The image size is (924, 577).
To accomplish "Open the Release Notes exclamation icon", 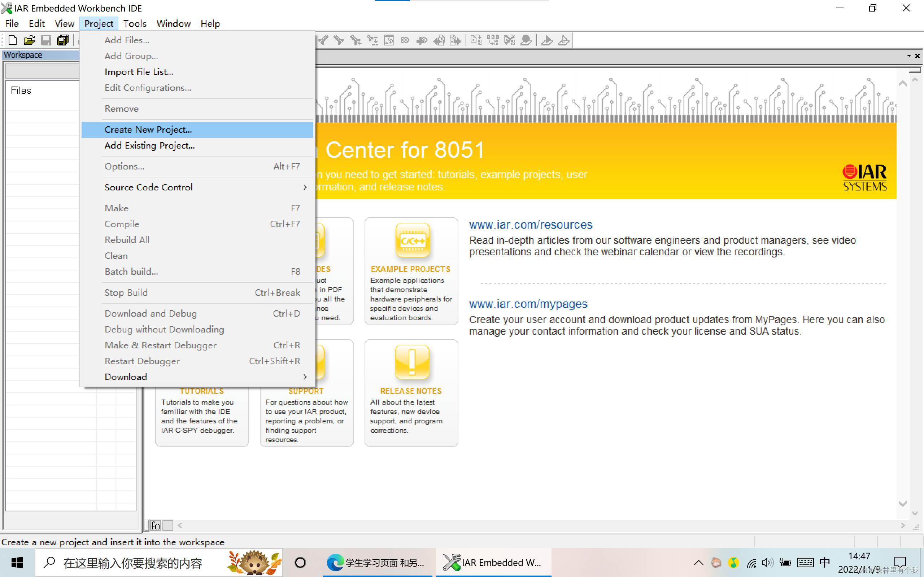I will [411, 362].
